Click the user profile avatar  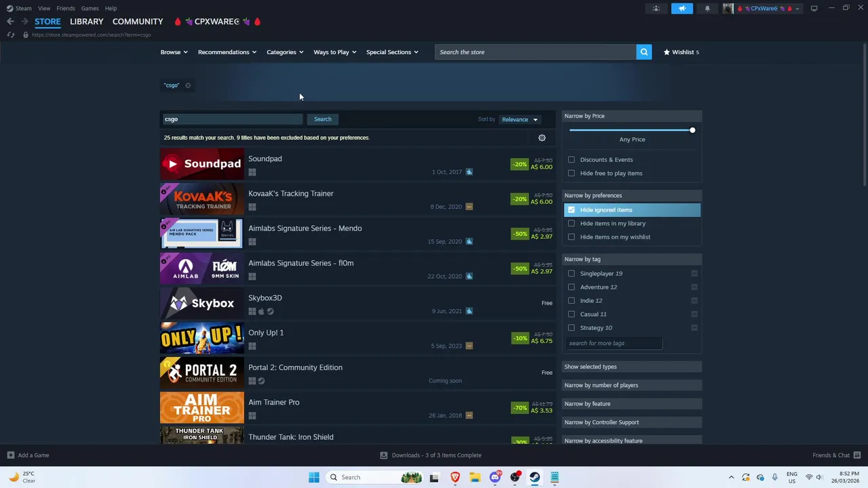click(x=728, y=8)
